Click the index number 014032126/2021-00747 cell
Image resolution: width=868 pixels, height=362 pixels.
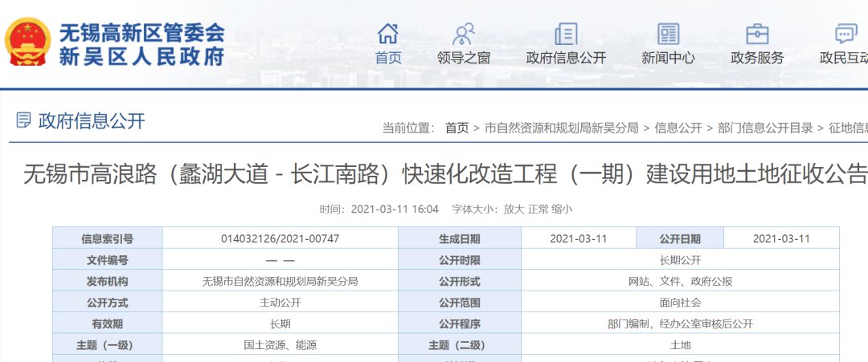tap(280, 239)
